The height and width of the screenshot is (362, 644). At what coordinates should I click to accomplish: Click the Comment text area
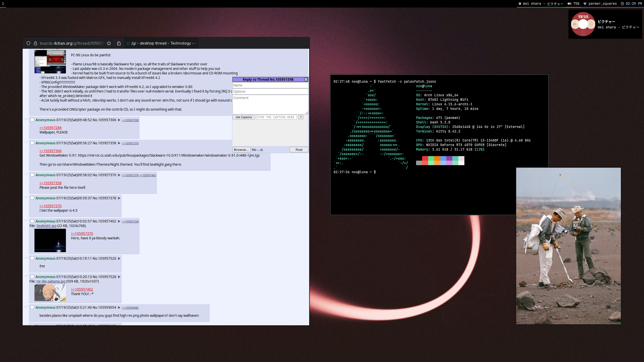(x=270, y=105)
